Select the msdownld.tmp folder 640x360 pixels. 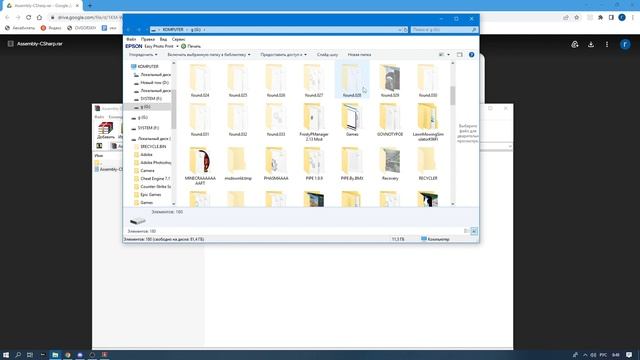(238, 164)
